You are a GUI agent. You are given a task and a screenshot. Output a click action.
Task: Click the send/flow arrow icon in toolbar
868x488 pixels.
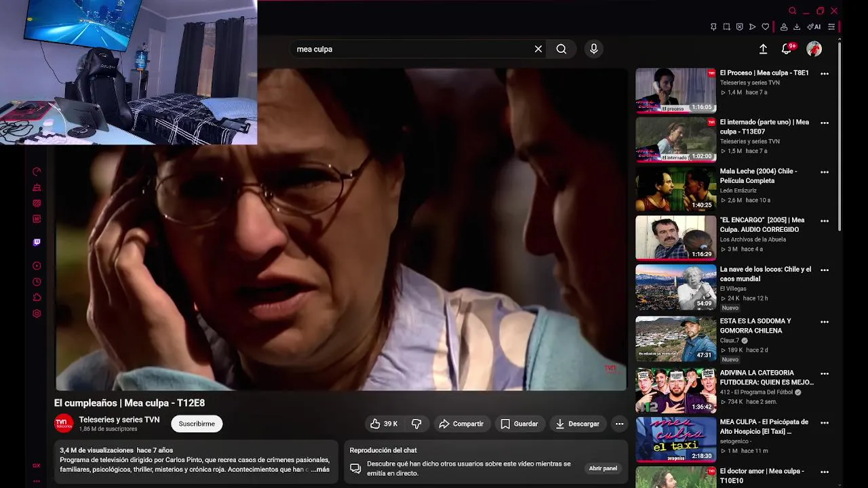point(752,27)
